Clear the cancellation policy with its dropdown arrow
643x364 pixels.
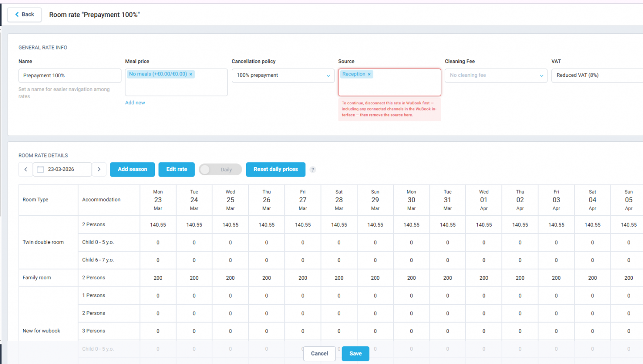[328, 75]
